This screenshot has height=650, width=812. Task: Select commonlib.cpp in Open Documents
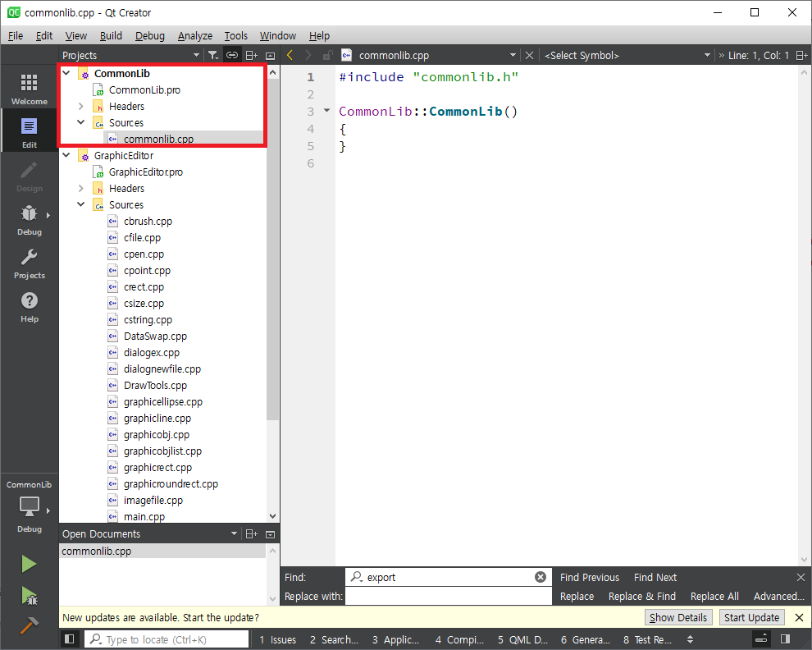click(x=162, y=551)
